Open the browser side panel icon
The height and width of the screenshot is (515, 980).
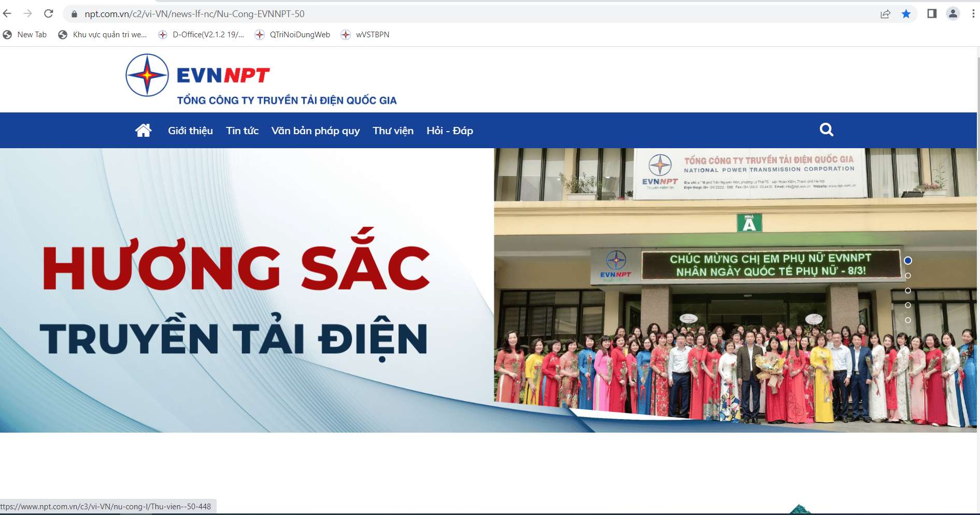[x=932, y=13]
